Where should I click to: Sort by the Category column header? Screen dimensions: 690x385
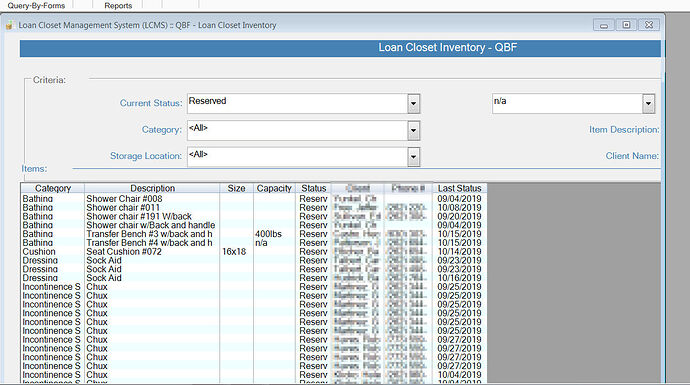click(53, 188)
